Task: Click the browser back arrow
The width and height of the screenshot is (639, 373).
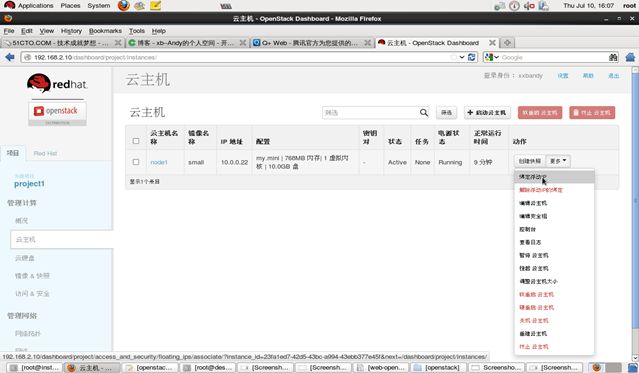Action: pos(10,57)
